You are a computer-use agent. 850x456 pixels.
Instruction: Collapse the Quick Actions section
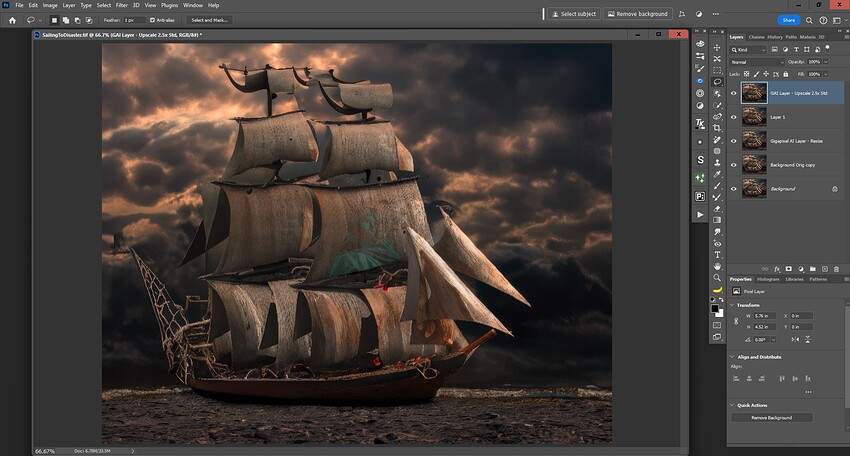point(732,405)
